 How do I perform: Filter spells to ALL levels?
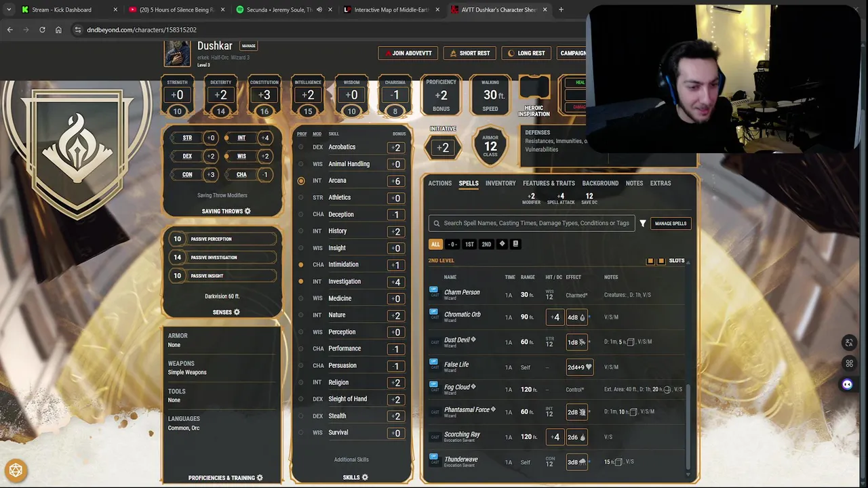(x=435, y=244)
